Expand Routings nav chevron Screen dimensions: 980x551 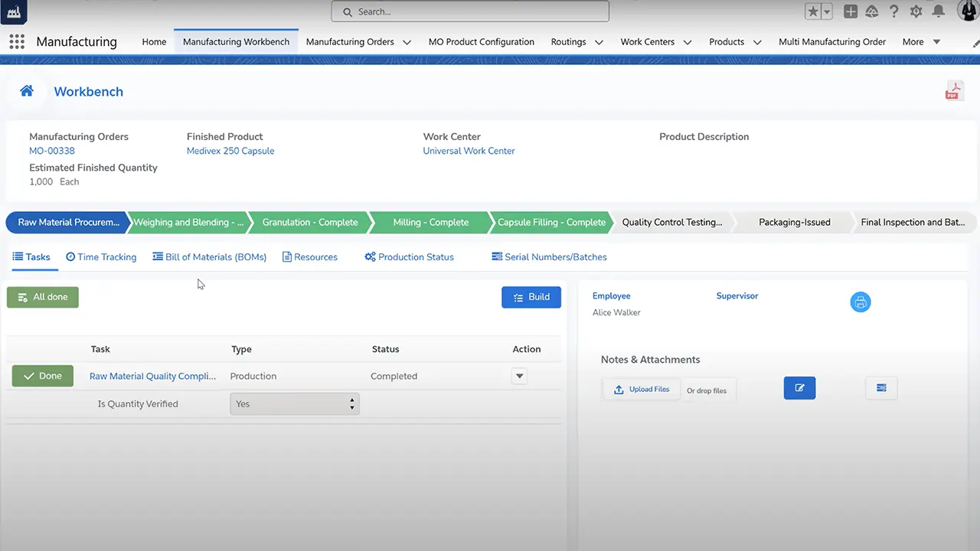tap(599, 42)
